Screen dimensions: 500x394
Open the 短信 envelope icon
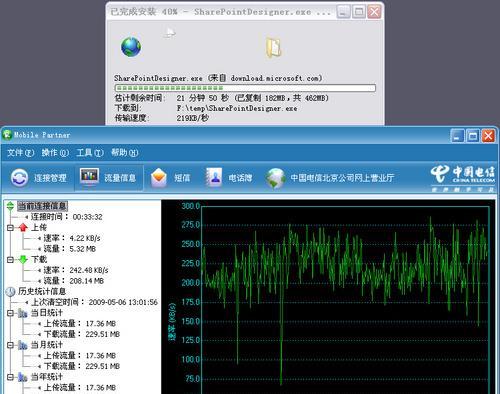(x=159, y=178)
